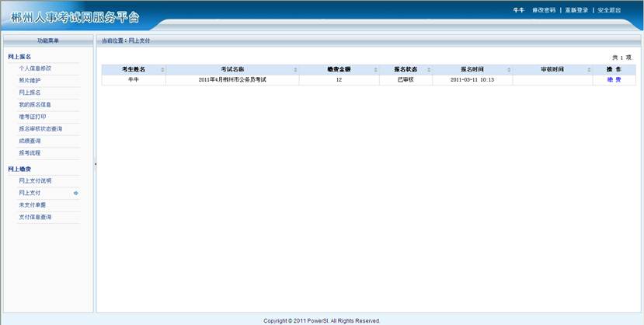The height and width of the screenshot is (325, 644).
Task: Select 网上支付说明 in the sidebar
Action: coord(35,180)
